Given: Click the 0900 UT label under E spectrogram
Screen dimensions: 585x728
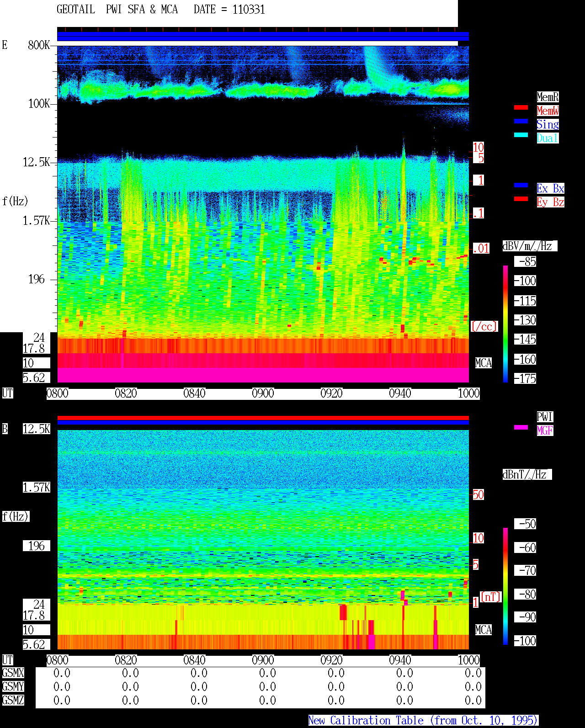Looking at the screenshot, I should click(x=263, y=393).
